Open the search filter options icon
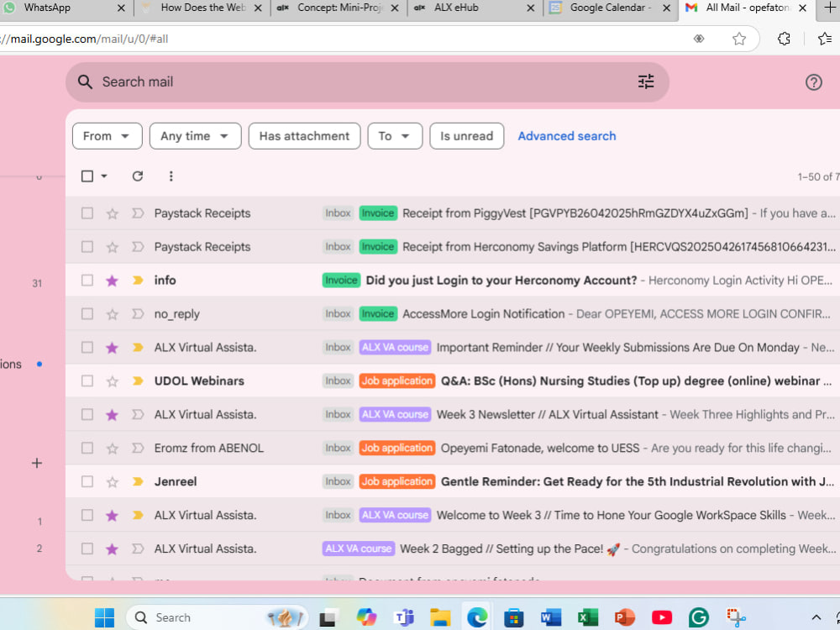Viewport: 840px width, 630px height. coord(646,81)
